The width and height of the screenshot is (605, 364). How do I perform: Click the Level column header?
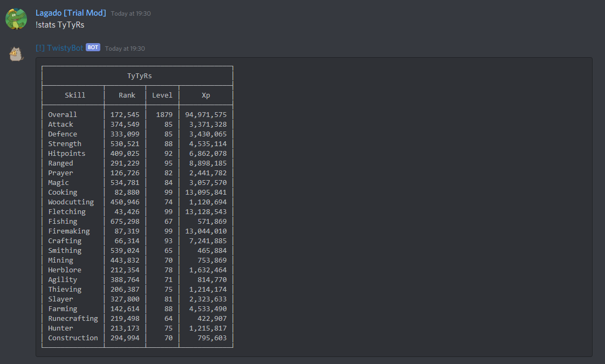tap(162, 95)
